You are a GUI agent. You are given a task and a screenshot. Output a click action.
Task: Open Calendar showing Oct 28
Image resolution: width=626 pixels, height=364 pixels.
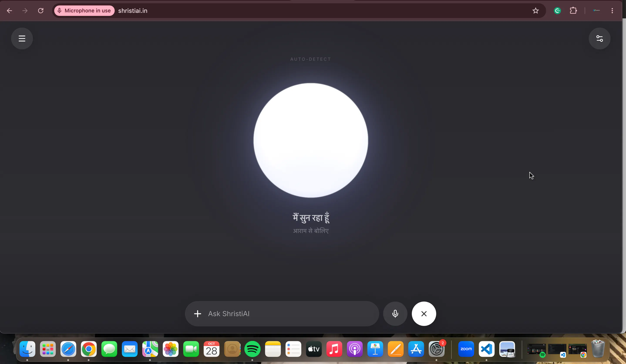211,349
